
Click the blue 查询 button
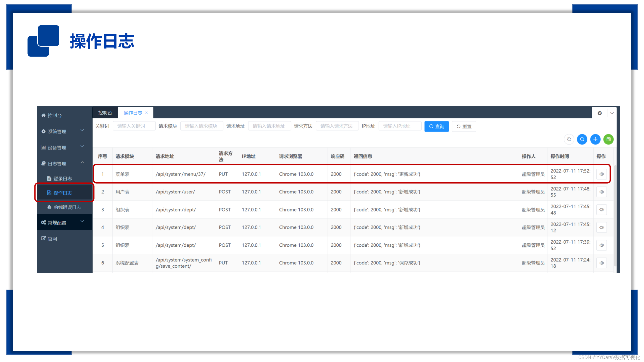coord(436,126)
